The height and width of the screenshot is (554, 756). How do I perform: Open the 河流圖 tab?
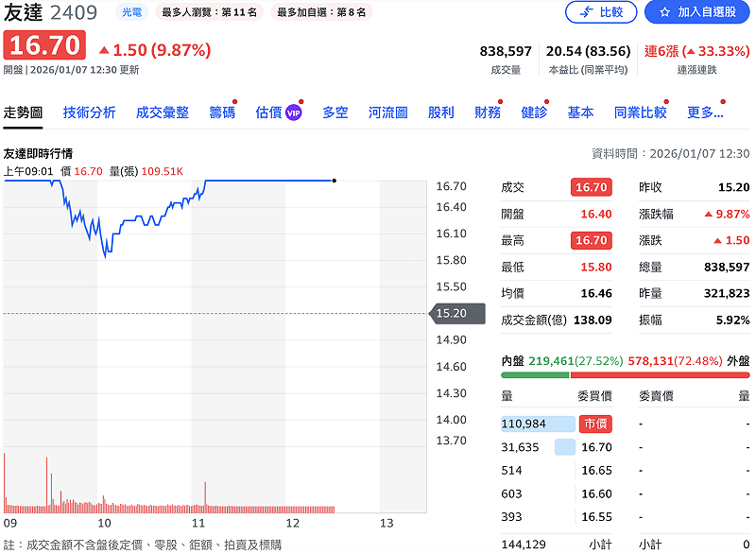click(x=389, y=111)
